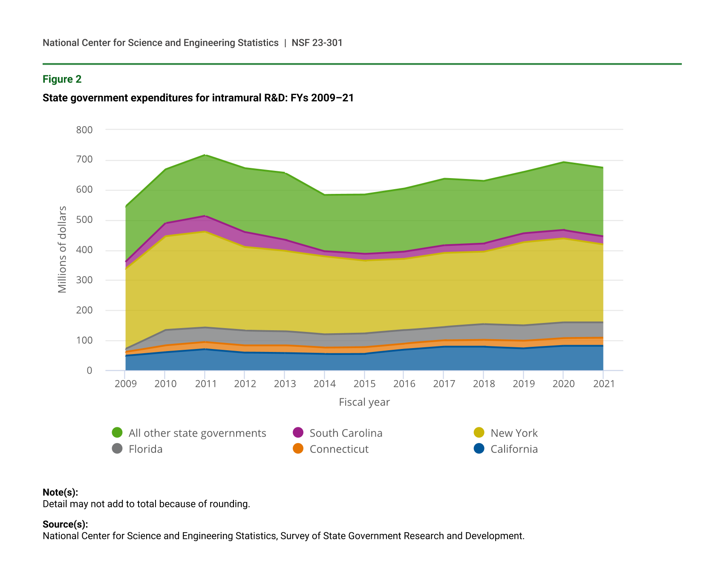Click the All other state governments label
Screen dimensions: 724x588
click(197, 433)
